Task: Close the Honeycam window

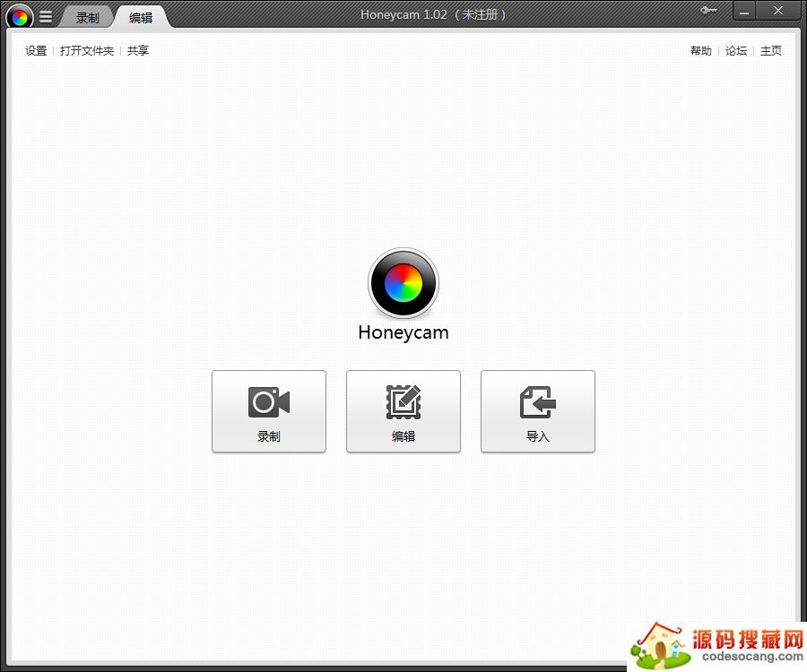Action: tap(778, 12)
